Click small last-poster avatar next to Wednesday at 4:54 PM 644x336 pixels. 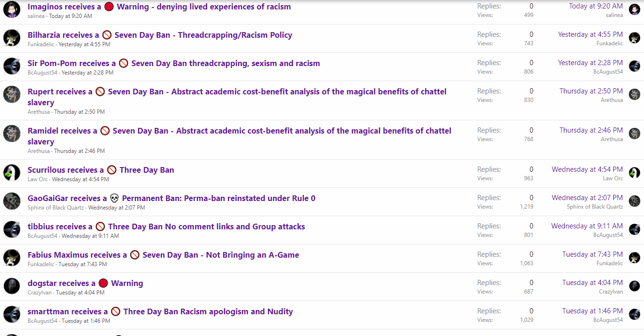tap(635, 173)
